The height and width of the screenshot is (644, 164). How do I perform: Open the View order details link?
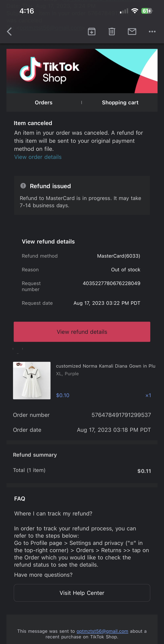(x=38, y=157)
